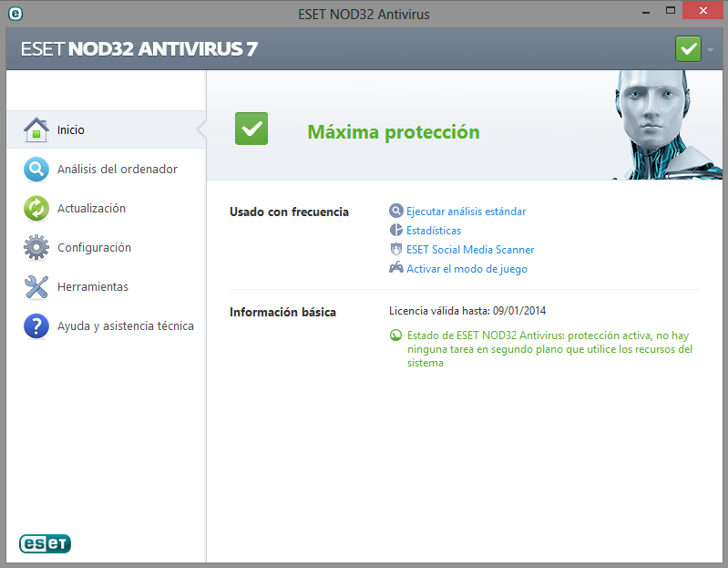Image resolution: width=728 pixels, height=568 pixels.
Task: Open the Actualización section
Action: click(x=107, y=208)
